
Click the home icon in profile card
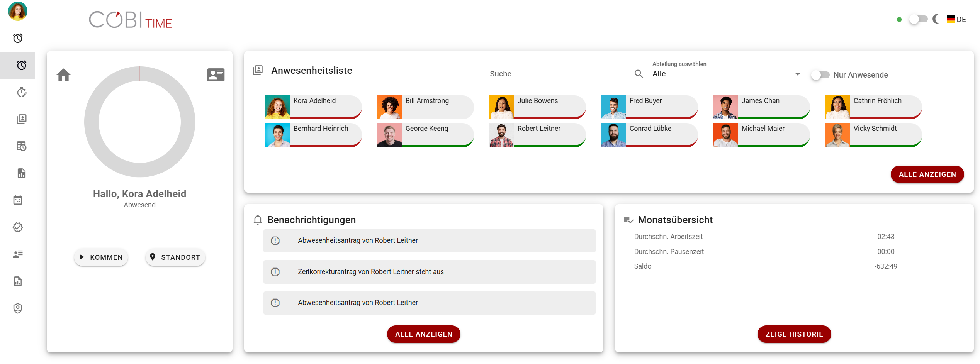[64, 74]
